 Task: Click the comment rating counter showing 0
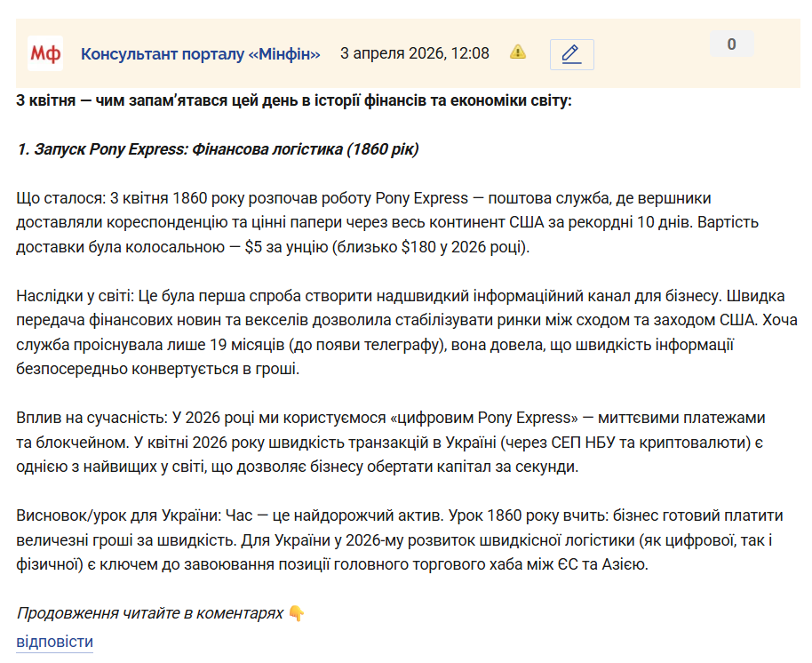point(731,44)
